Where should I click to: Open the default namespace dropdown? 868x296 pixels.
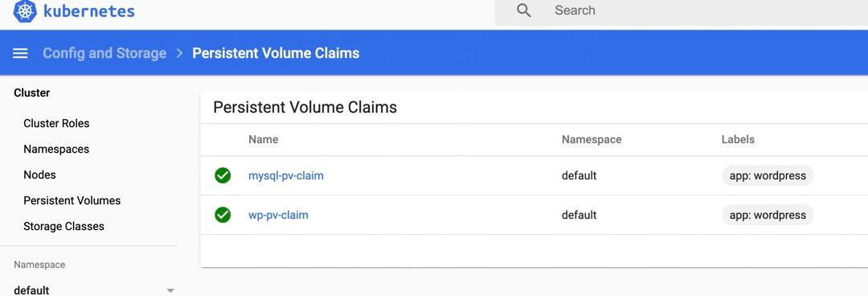pos(94,290)
